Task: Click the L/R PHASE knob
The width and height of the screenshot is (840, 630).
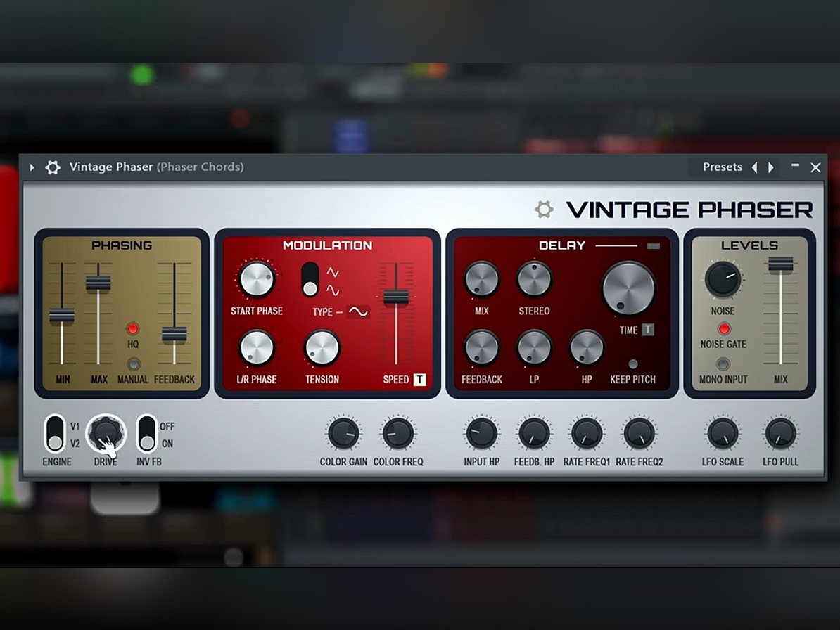Action: tap(257, 347)
